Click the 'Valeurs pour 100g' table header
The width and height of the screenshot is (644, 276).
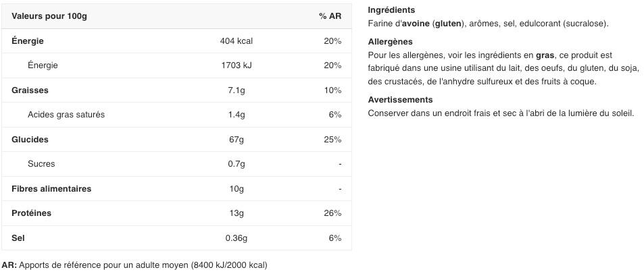tap(49, 16)
